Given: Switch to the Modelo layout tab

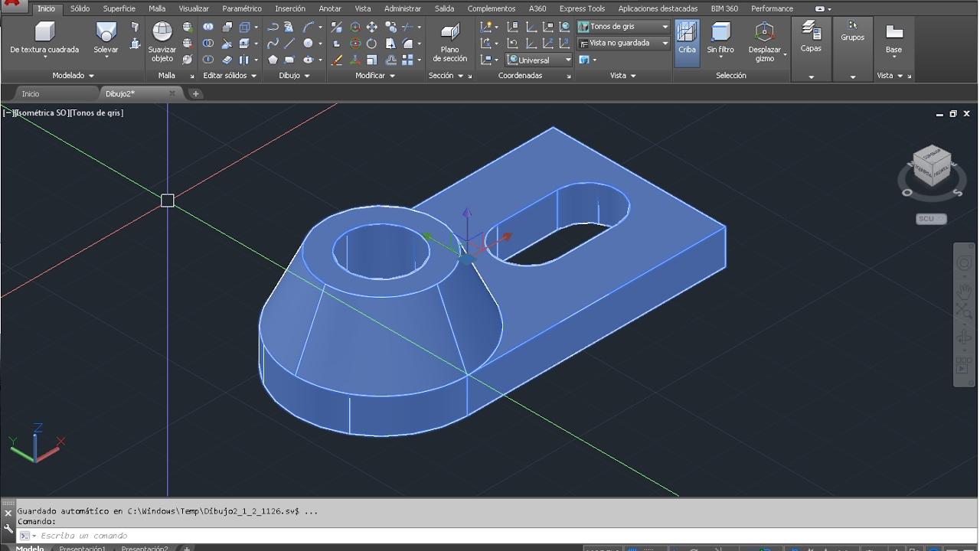Looking at the screenshot, I should point(30,548).
